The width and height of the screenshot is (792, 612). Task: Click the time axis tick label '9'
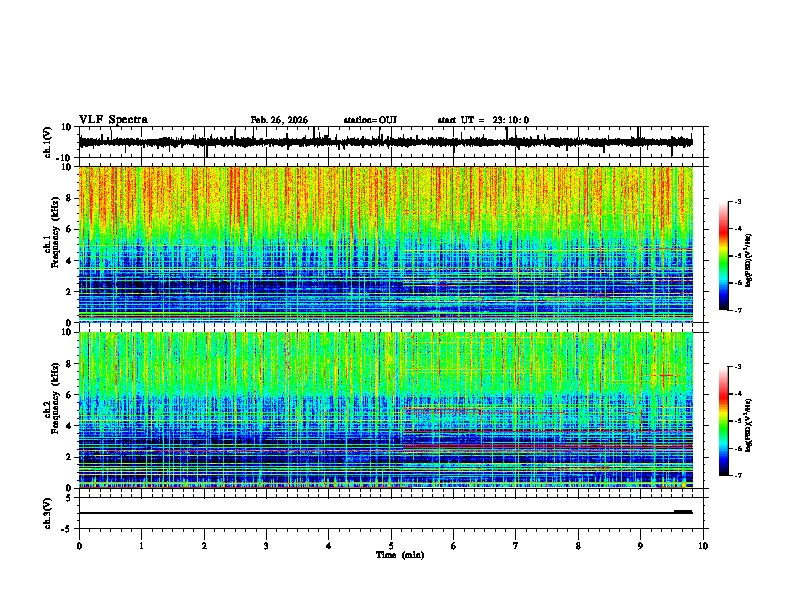click(x=640, y=546)
